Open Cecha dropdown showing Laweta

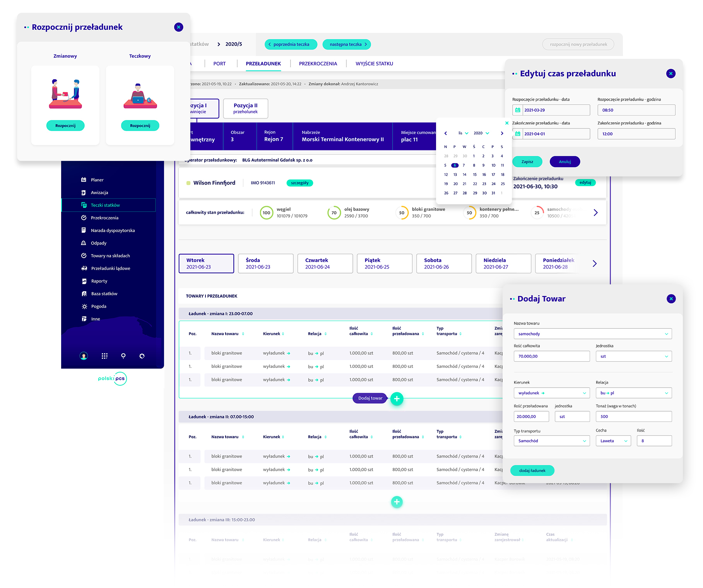pyautogui.click(x=613, y=441)
